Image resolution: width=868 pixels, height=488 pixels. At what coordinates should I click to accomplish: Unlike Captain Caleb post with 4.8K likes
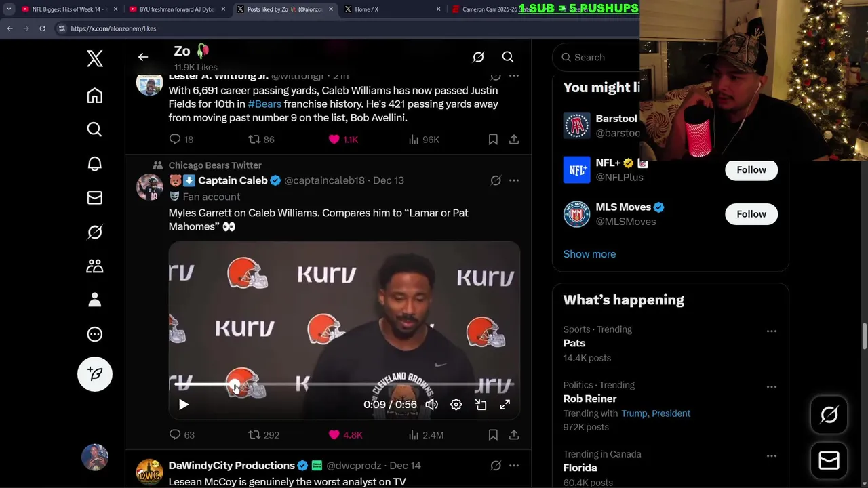[345, 434]
